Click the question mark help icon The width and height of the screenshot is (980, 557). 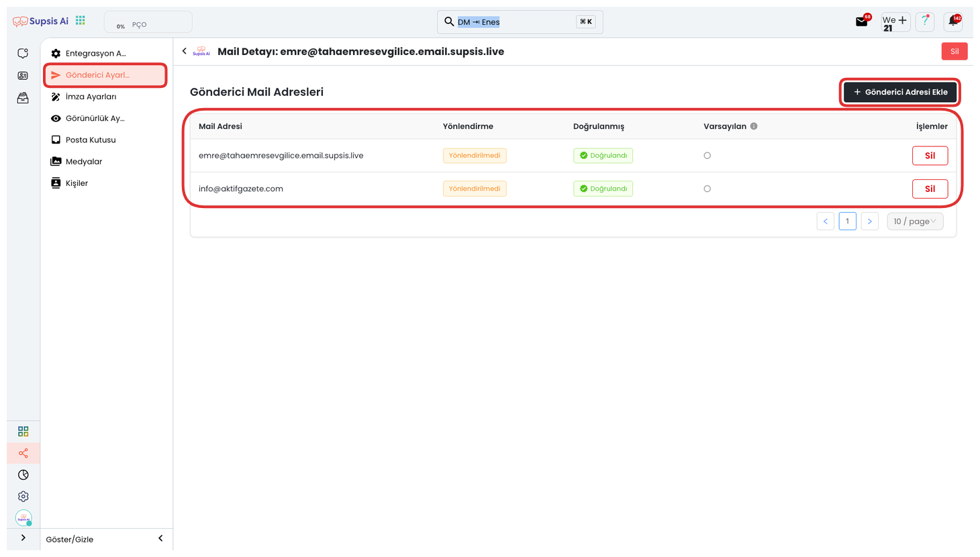925,21
